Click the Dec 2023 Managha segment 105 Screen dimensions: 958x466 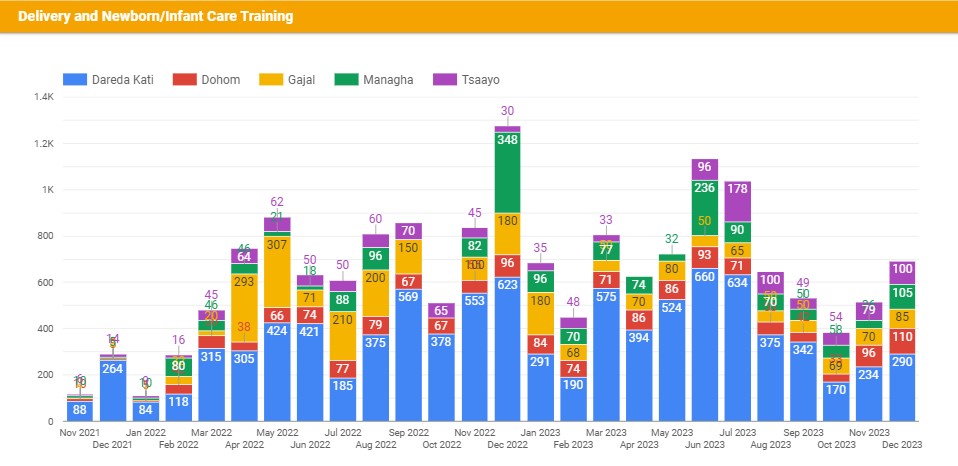902,297
